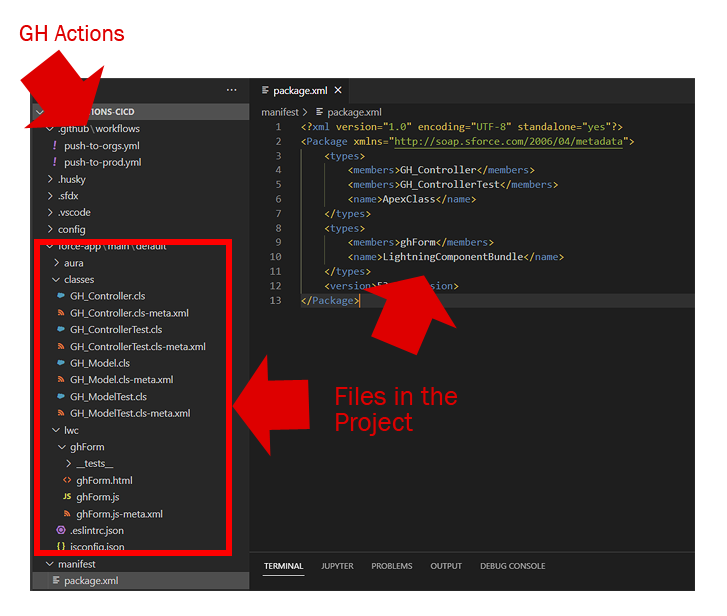The height and width of the screenshot is (616, 727).
Task: Open GH_ModelTest.cls-meta.xml file
Action: point(130,413)
